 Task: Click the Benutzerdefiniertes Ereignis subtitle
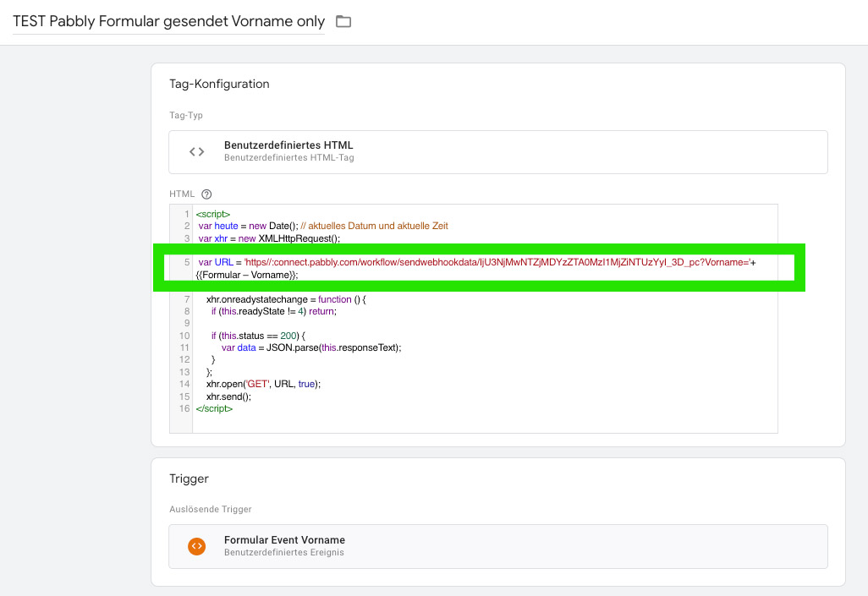coord(284,552)
